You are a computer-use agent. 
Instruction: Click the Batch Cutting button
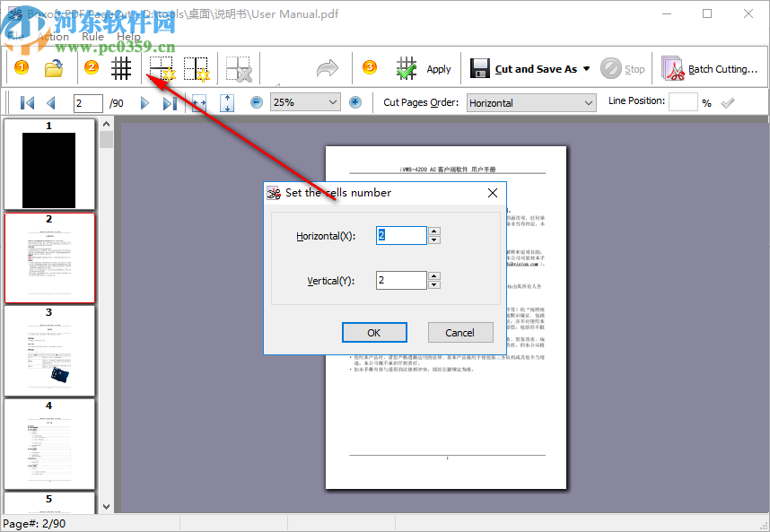710,68
